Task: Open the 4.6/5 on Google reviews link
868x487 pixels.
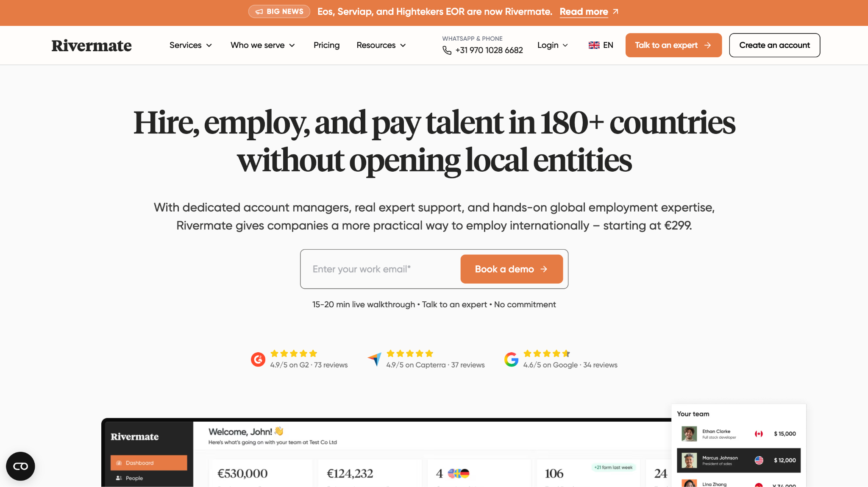Action: 570,365
